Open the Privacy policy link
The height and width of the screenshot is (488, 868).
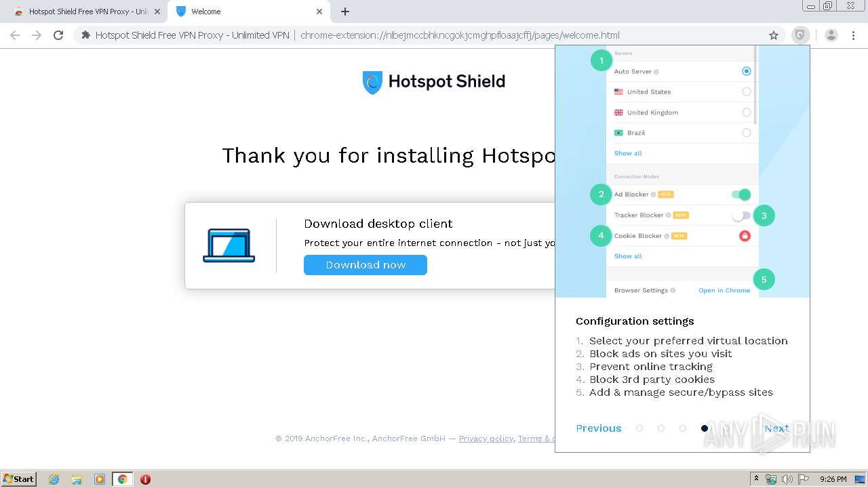point(486,439)
